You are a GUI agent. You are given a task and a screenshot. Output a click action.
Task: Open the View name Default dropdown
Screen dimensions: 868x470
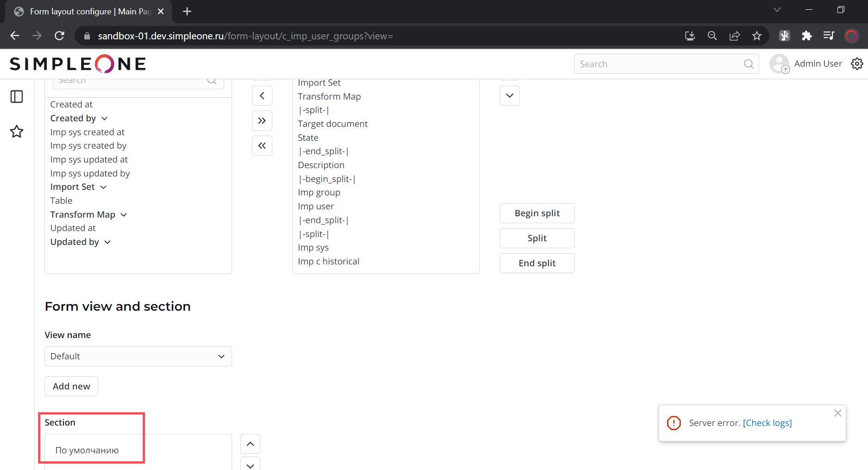[x=138, y=357]
